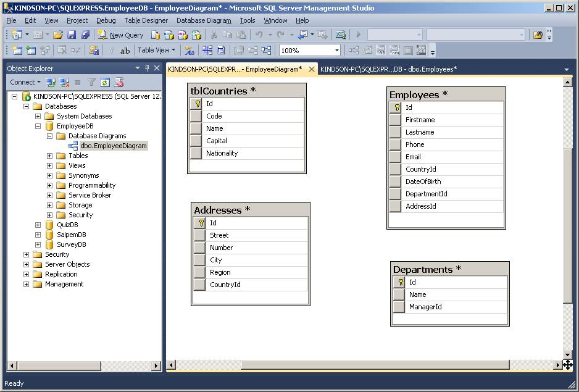Viewport: 579px width, 392px height.
Task: Click Disconnect icon in Object Explorer
Action: [65, 82]
